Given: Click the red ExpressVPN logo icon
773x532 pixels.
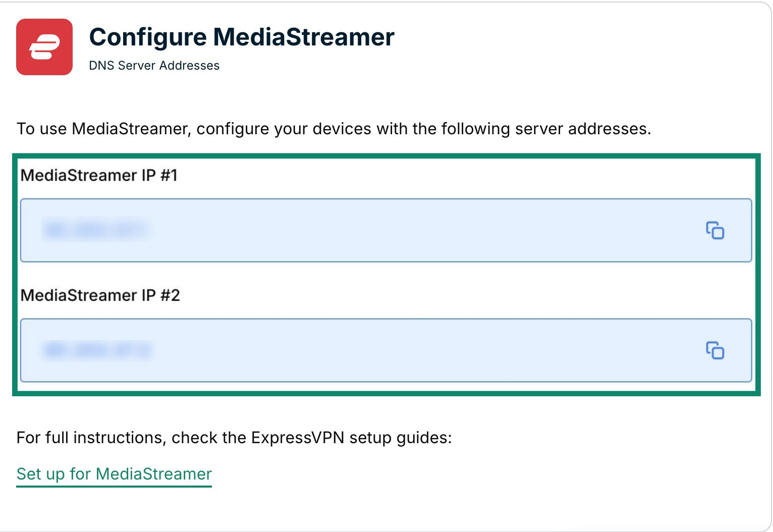Looking at the screenshot, I should click(44, 47).
